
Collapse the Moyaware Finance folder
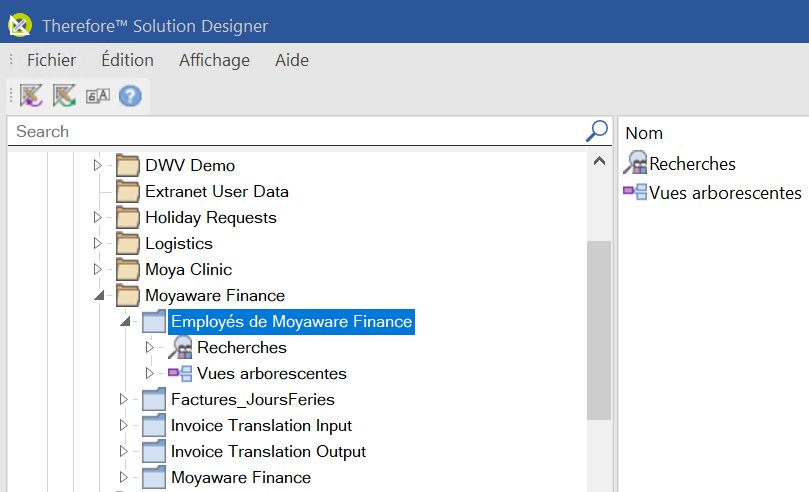click(x=98, y=296)
